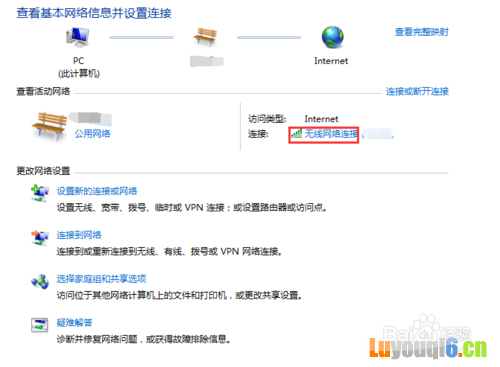Click the bench network icon in the map

click(x=205, y=37)
